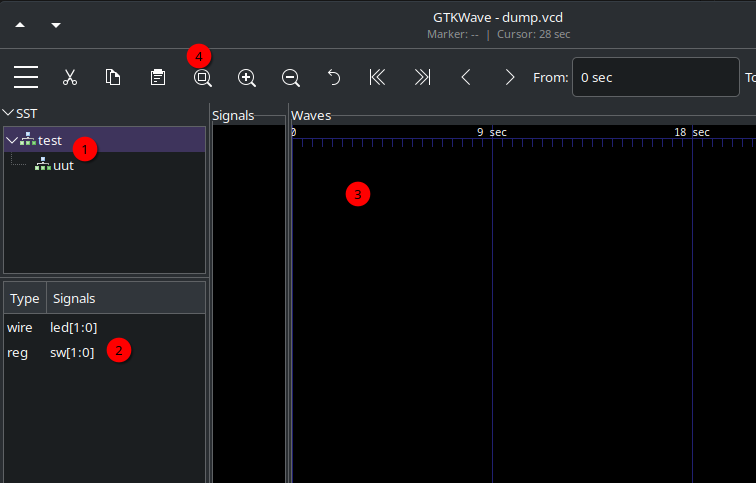Screen dimensions: 756x483
Task: Click the Signals column header in list
Action: [74, 299]
